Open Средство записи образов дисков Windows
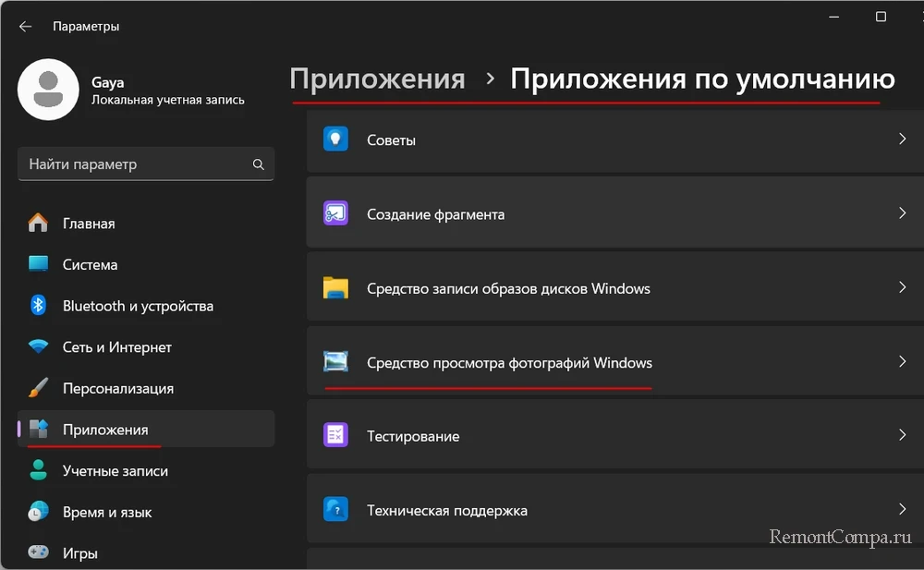The height and width of the screenshot is (570, 924). (x=508, y=288)
